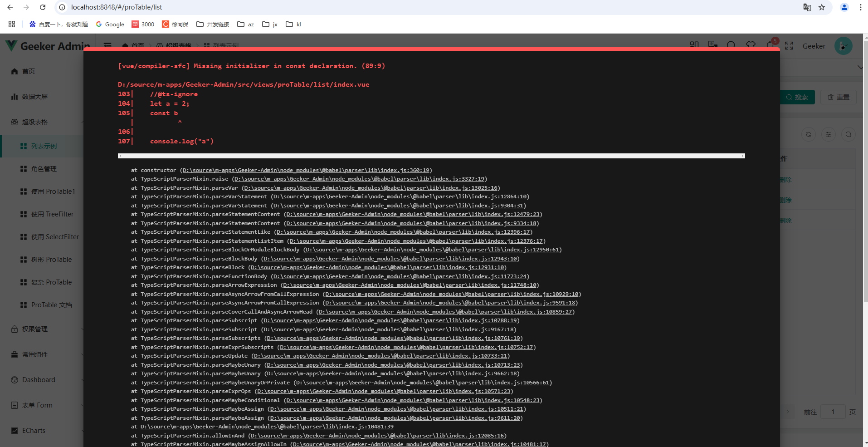Click the 重置 reset button
The width and height of the screenshot is (868, 447).
click(x=839, y=97)
